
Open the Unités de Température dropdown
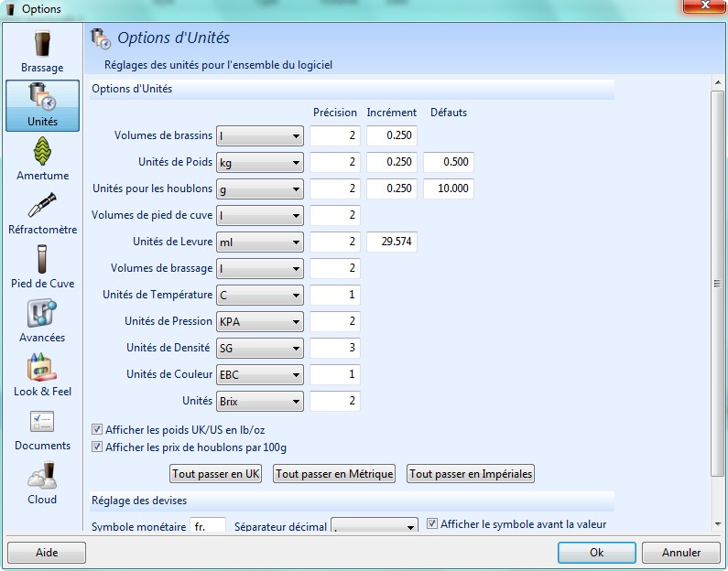(x=260, y=296)
